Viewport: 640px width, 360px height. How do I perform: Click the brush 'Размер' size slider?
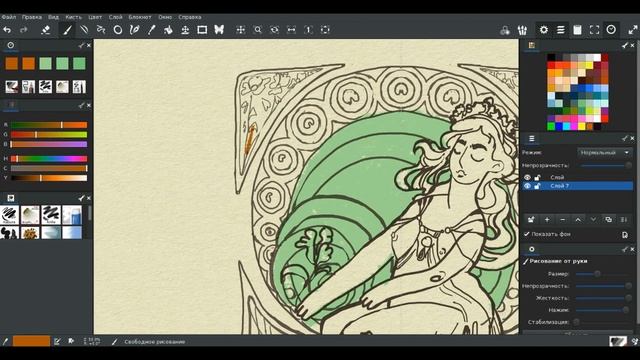pos(603,274)
